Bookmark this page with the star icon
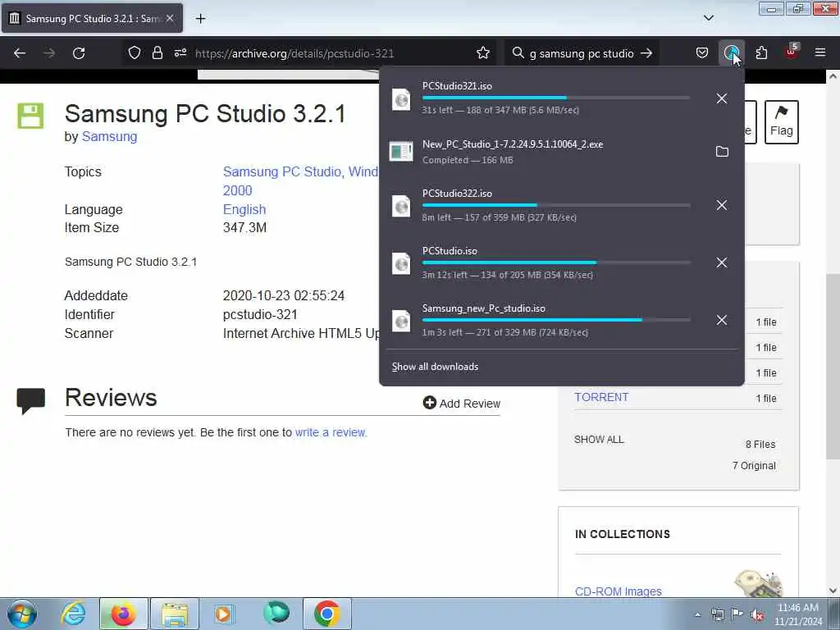 click(x=482, y=53)
